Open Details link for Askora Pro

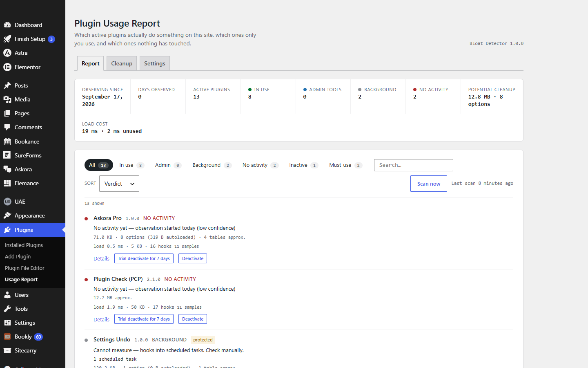click(101, 258)
